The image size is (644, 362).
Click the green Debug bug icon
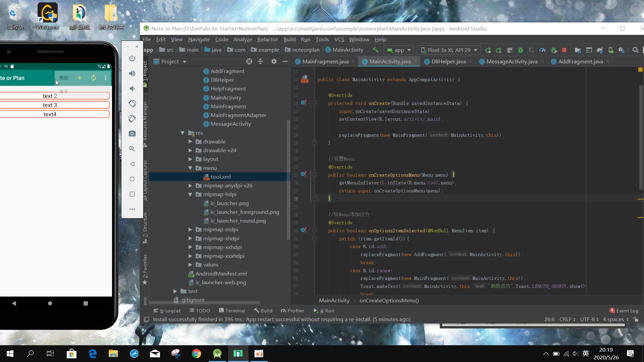tap(521, 50)
